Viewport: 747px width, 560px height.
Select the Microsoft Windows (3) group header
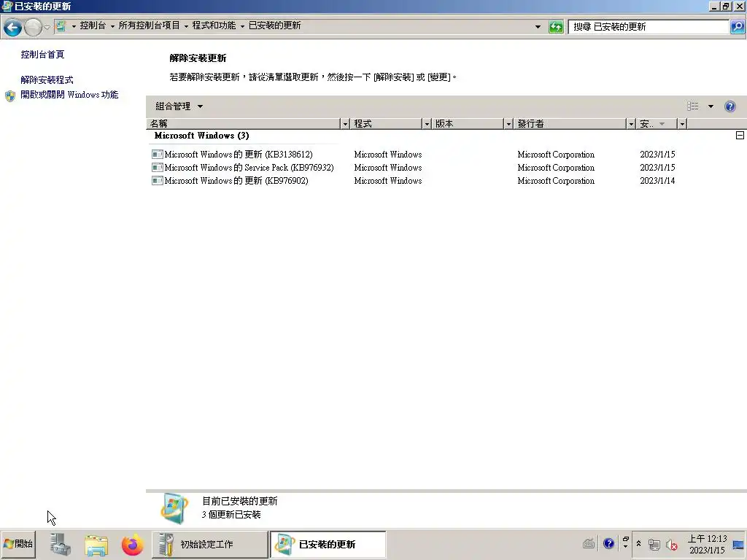(201, 136)
